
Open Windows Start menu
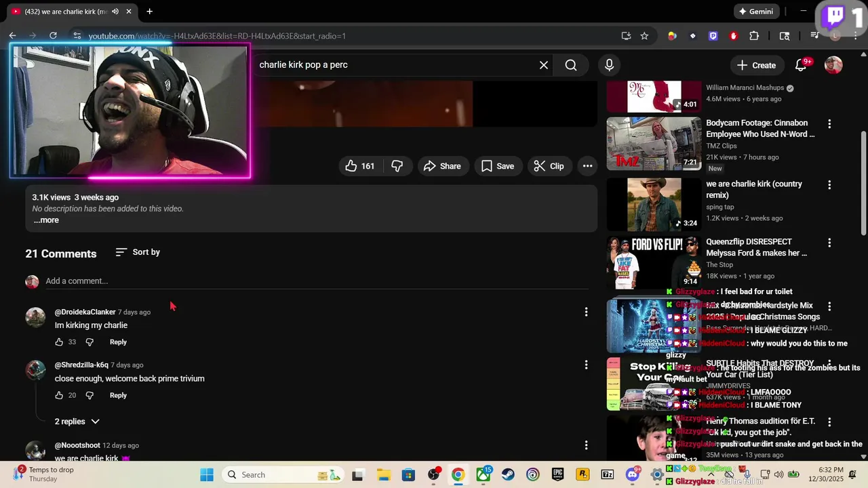[207, 474]
